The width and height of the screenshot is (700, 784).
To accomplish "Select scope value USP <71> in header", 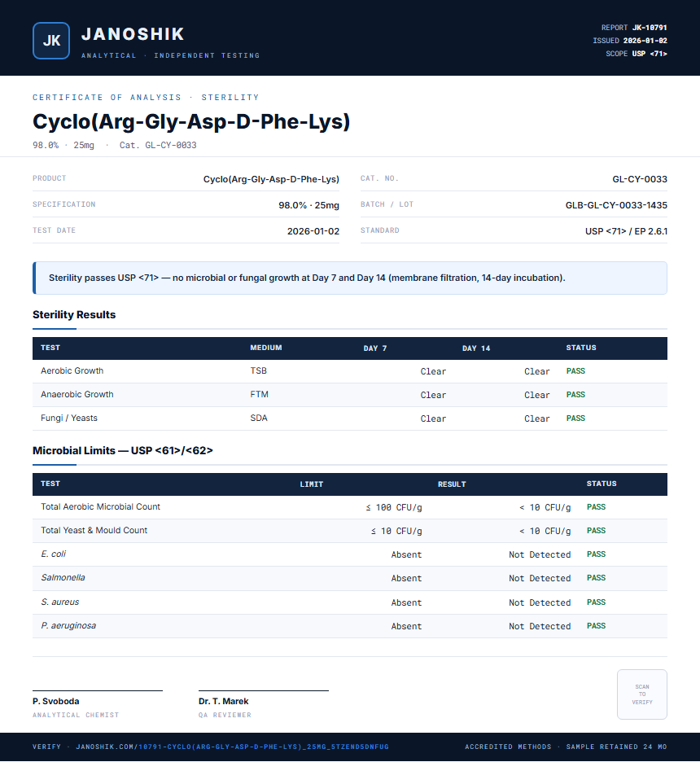I will pyautogui.click(x=650, y=54).
